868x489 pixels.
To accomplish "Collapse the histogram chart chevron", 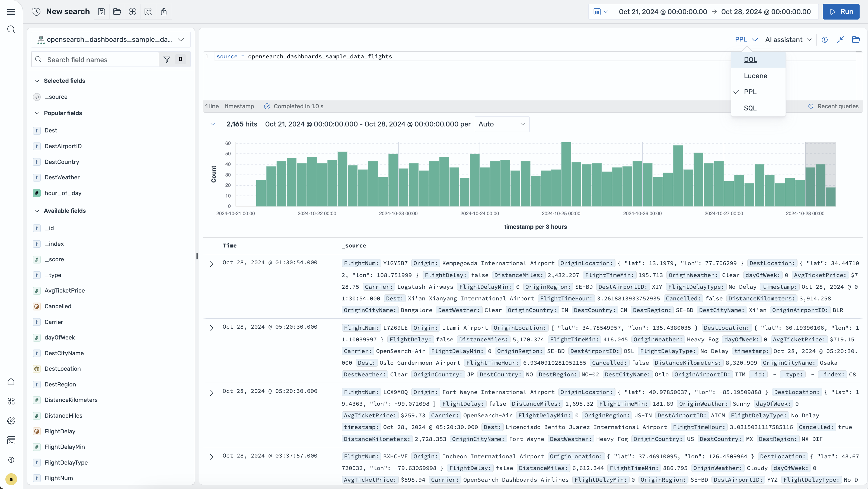I will point(213,124).
